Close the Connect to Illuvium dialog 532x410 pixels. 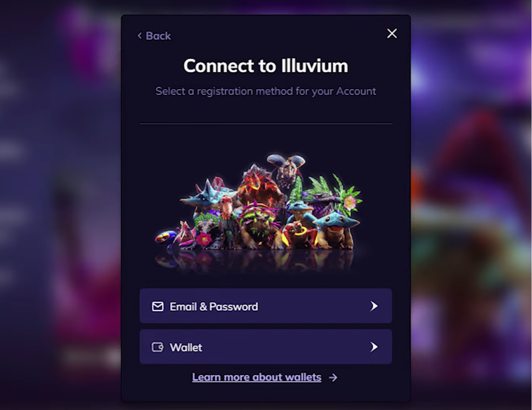coord(392,34)
